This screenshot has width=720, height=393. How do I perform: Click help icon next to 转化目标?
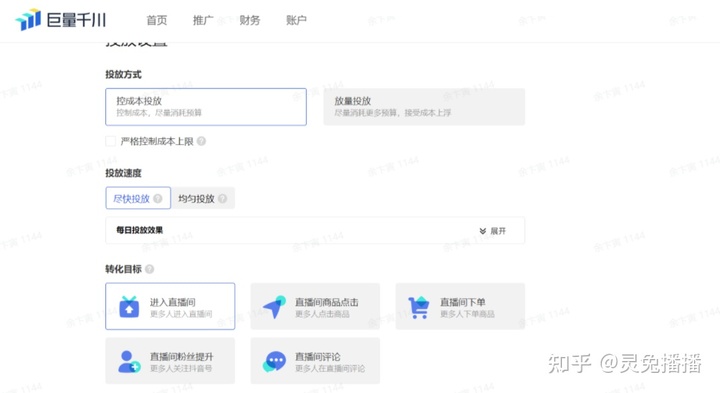tap(149, 269)
